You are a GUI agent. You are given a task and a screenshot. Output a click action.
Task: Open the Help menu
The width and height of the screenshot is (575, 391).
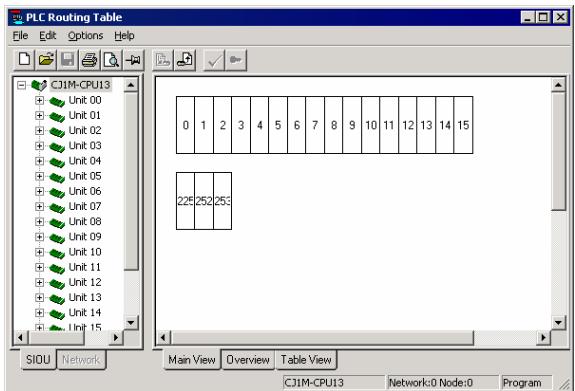[124, 36]
